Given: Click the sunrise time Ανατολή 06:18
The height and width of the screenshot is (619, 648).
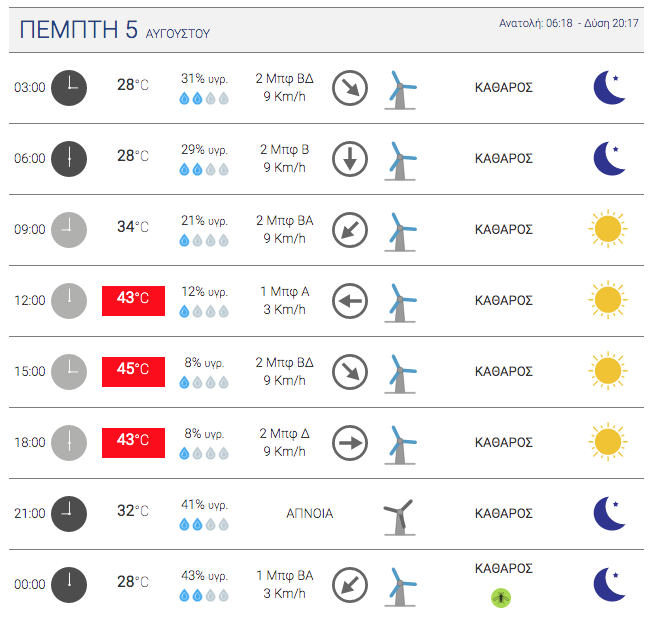Looking at the screenshot, I should click(x=535, y=23).
